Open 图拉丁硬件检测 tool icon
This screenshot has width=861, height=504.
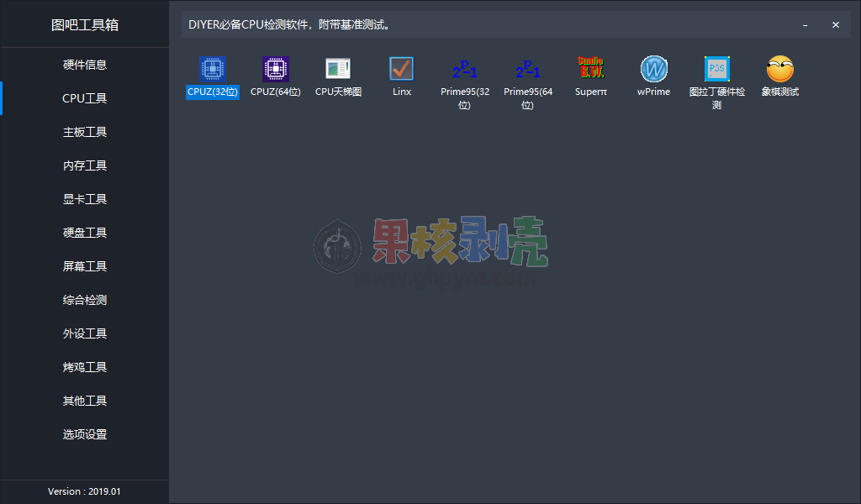pos(716,69)
